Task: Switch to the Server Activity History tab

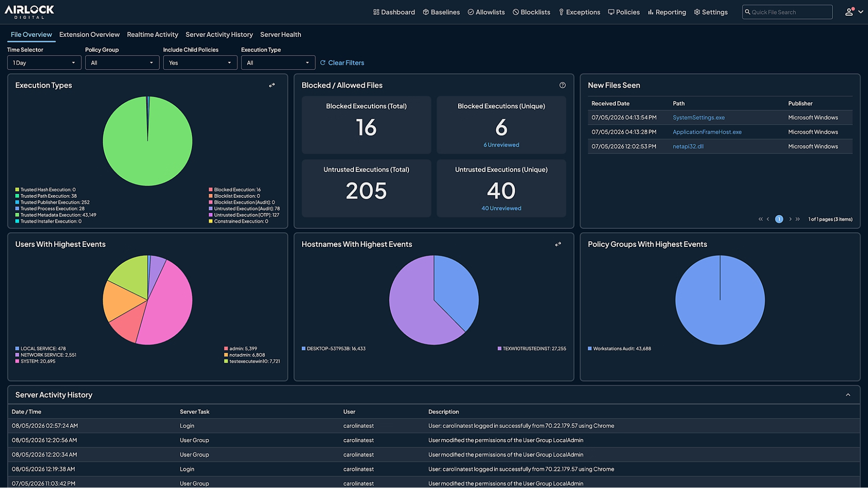Action: click(x=219, y=35)
